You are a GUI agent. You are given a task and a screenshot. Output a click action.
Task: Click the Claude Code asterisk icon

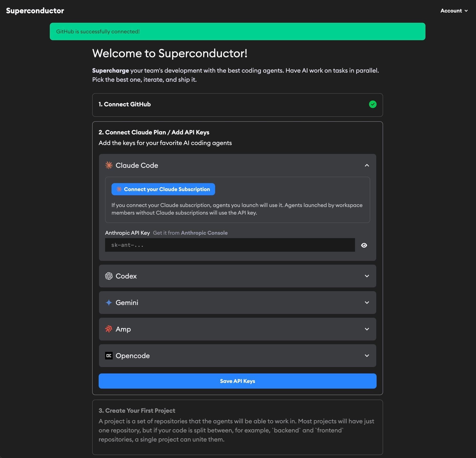[x=109, y=165]
